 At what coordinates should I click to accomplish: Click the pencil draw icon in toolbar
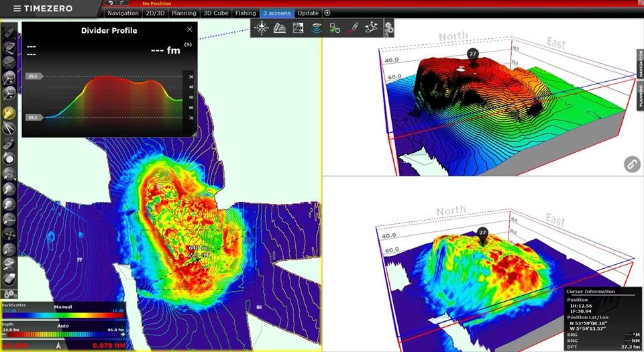[x=354, y=28]
